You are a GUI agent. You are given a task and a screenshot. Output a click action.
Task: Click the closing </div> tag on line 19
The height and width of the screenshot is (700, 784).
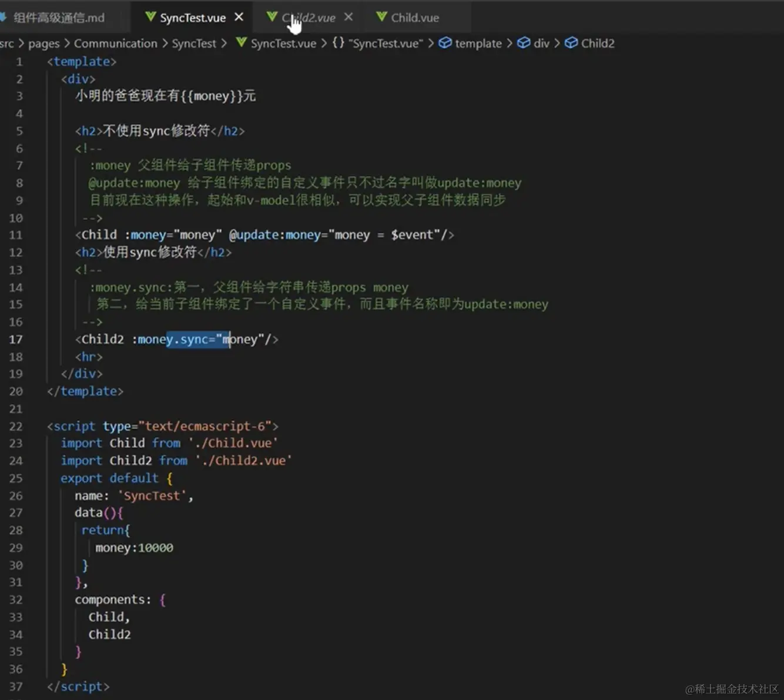(82, 374)
